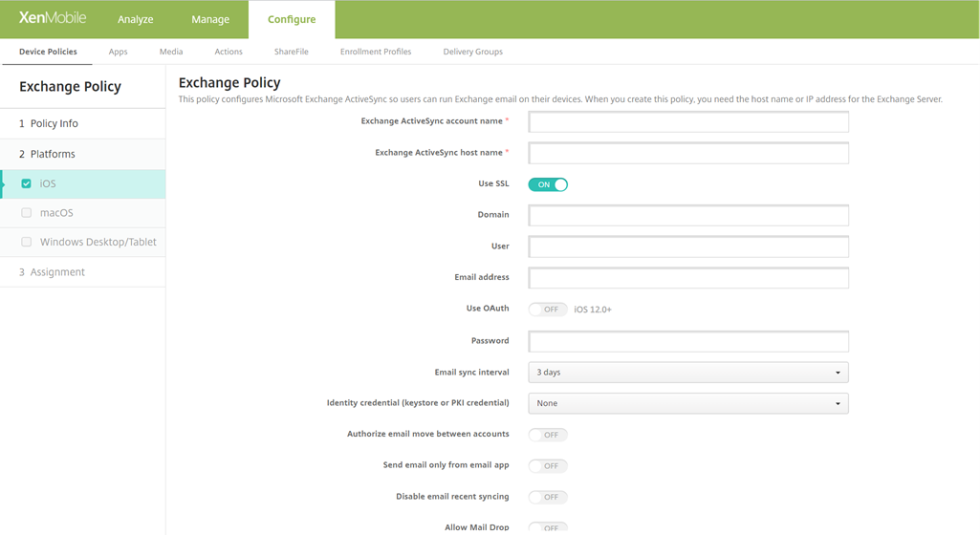The image size is (980, 535).
Task: Click the Email sync interval label
Action: point(472,372)
